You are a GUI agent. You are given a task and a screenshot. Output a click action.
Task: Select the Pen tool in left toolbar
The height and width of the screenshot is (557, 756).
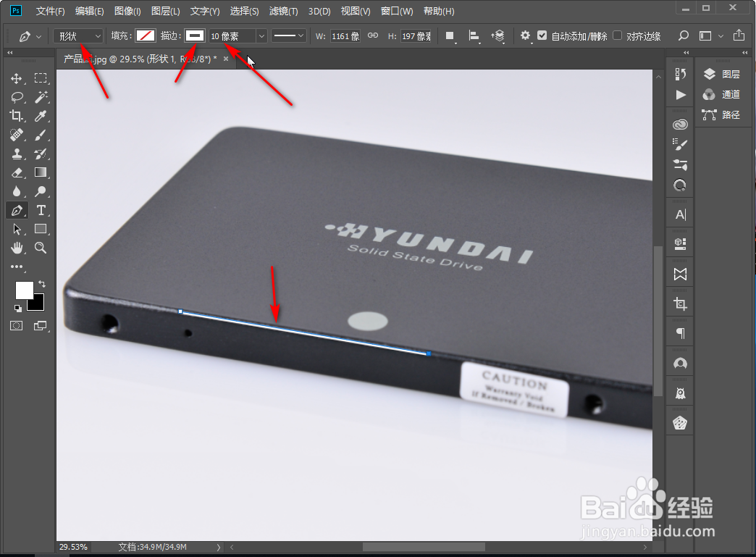pyautogui.click(x=17, y=210)
